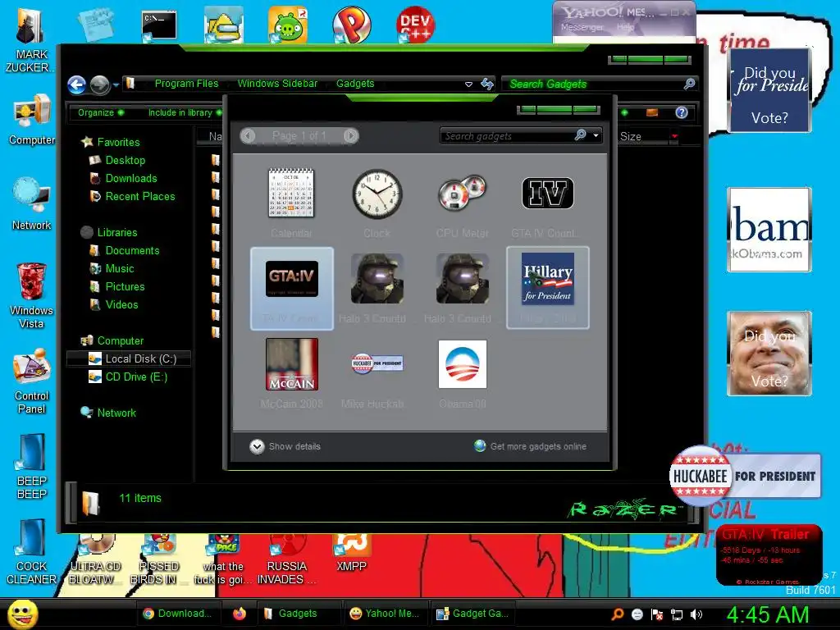Open Control Panel desktop icon
Screen dimensions: 840x630
32,381
